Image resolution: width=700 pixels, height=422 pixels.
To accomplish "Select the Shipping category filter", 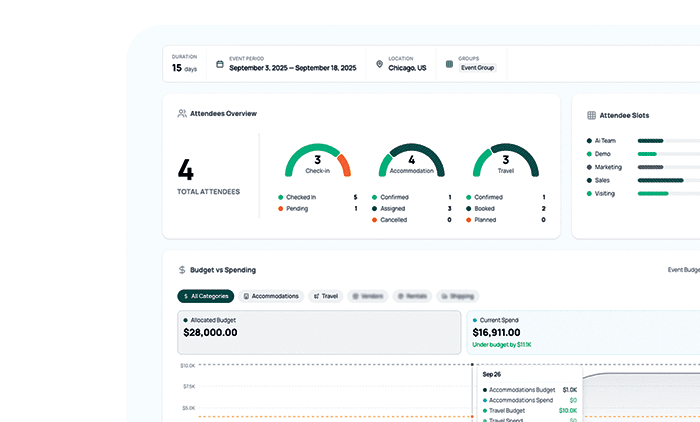I will [458, 296].
